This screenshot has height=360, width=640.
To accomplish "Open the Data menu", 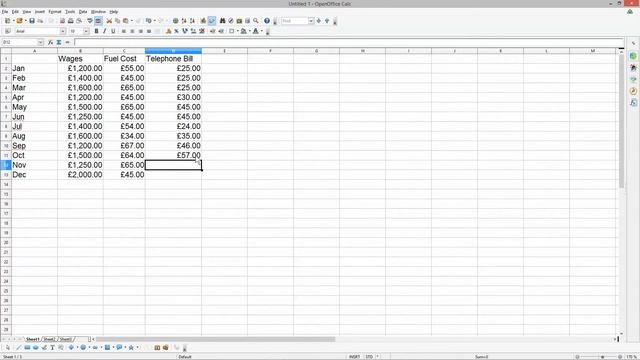I will click(83, 12).
